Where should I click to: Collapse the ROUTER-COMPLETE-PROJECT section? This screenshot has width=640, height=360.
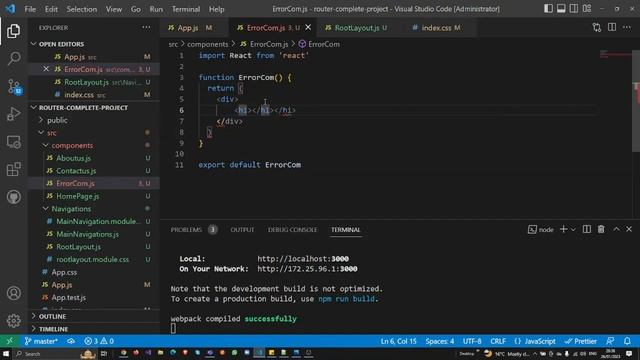point(83,107)
